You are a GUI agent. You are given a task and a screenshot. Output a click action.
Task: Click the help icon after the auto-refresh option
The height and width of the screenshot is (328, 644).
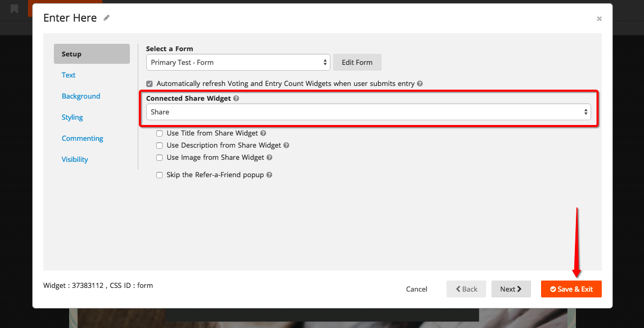(419, 83)
